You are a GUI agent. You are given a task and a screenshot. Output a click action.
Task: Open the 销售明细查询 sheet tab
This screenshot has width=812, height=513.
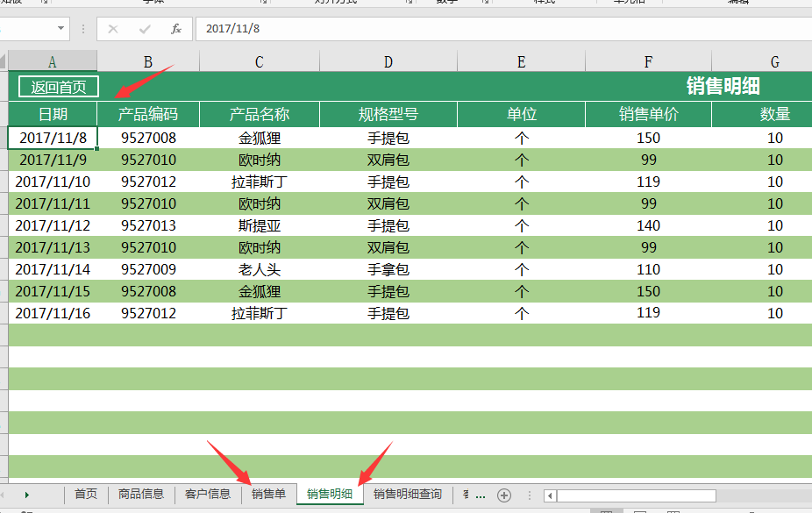[408, 495]
